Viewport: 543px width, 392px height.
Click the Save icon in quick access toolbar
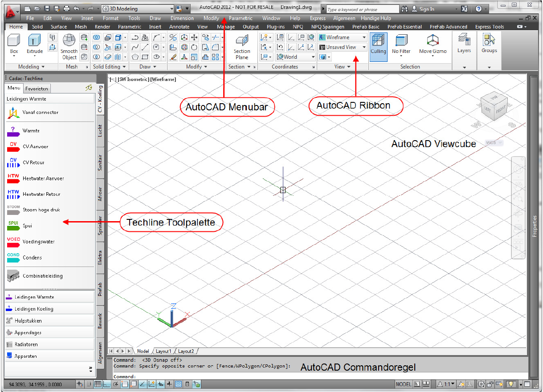coord(47,8)
